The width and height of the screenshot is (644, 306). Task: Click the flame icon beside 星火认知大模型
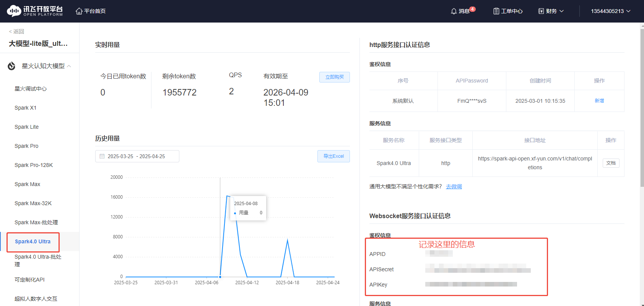[x=12, y=66]
